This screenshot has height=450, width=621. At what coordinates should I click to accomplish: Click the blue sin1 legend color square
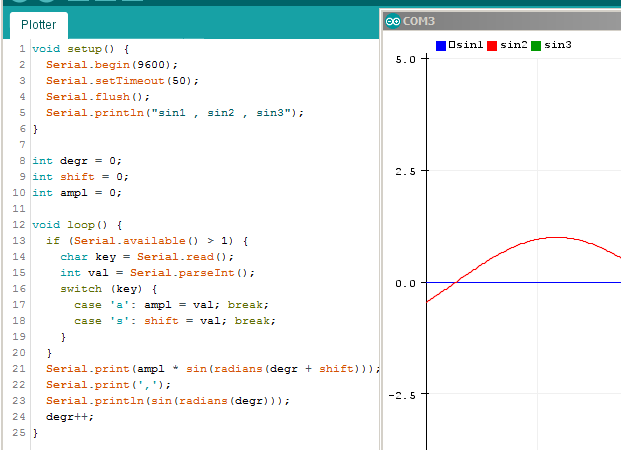point(441,45)
